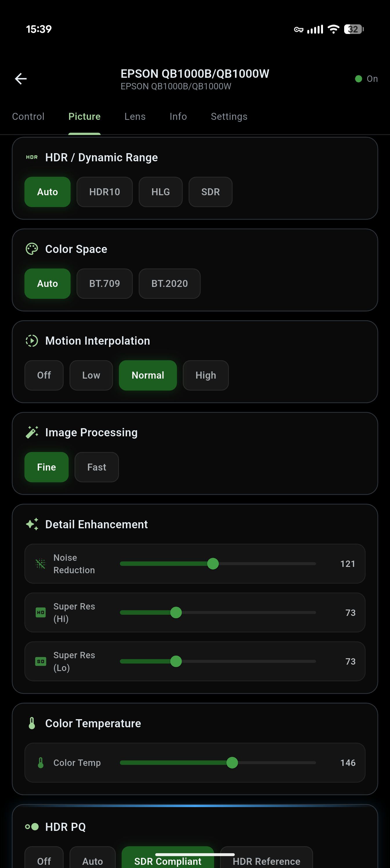Select the BT.2020 option

pyautogui.click(x=169, y=283)
